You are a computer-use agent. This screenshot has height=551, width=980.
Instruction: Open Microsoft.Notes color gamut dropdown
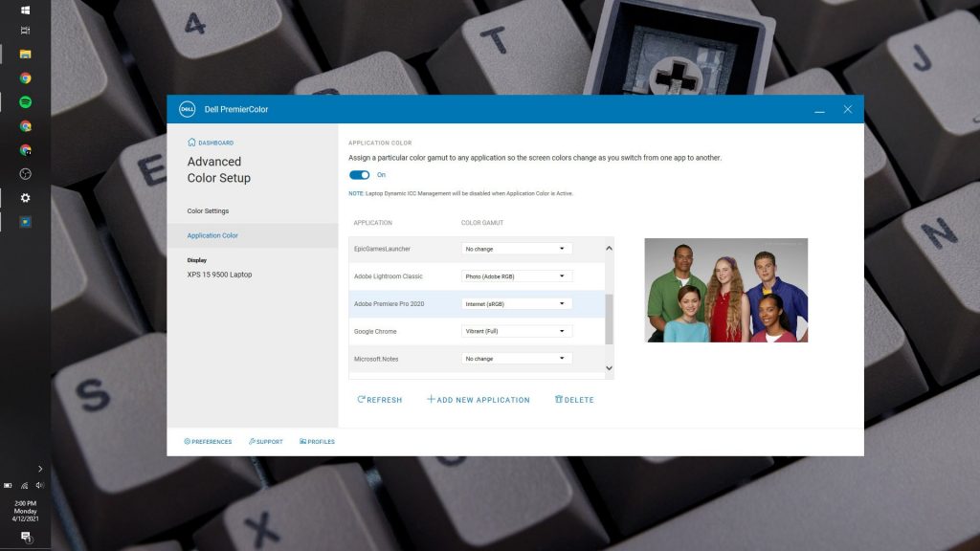[x=516, y=359]
